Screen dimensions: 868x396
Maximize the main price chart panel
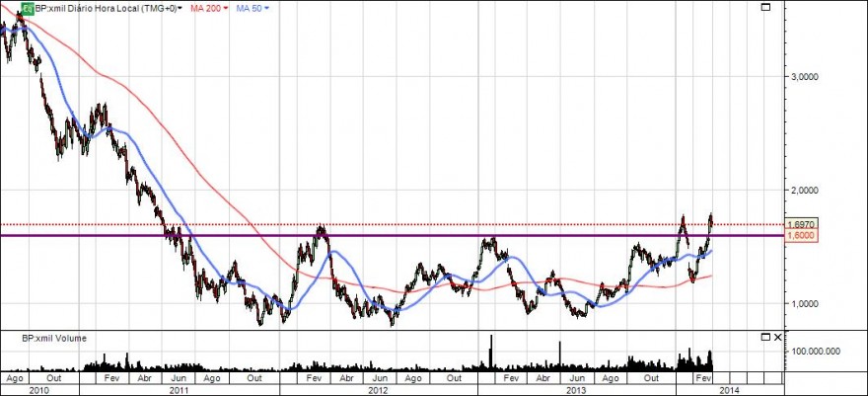pyautogui.click(x=765, y=7)
